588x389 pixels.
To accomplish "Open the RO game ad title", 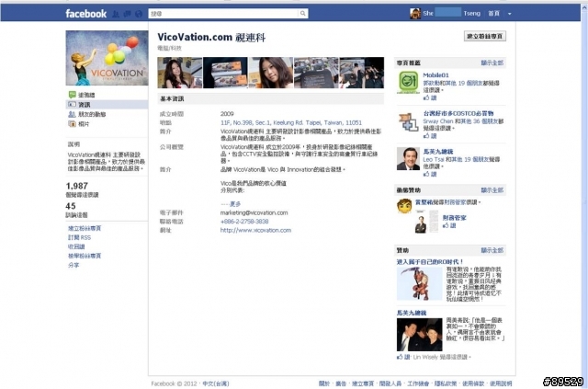I will point(430,262).
